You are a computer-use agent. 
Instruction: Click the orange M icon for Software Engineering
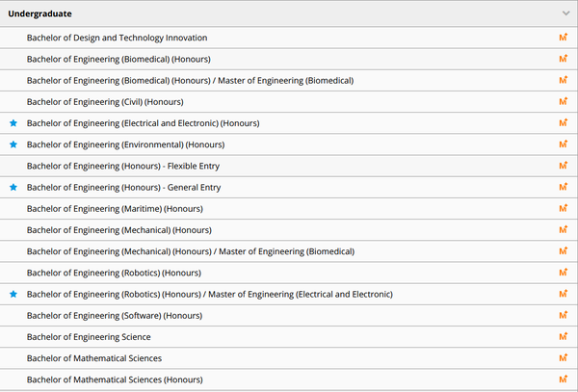click(564, 315)
